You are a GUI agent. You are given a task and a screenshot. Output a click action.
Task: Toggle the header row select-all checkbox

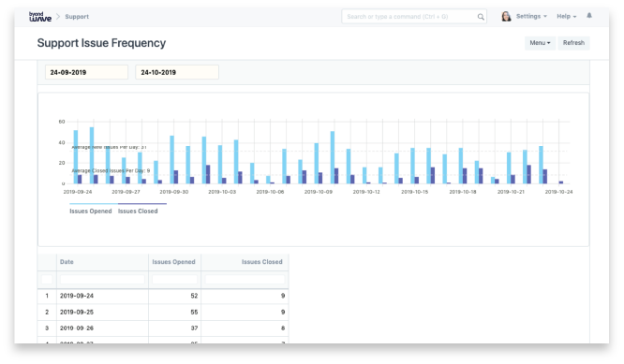(47, 280)
